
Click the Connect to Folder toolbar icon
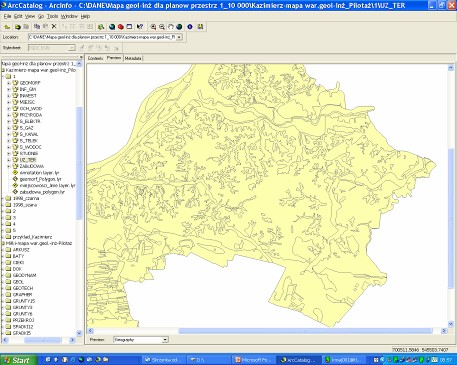click(17, 27)
